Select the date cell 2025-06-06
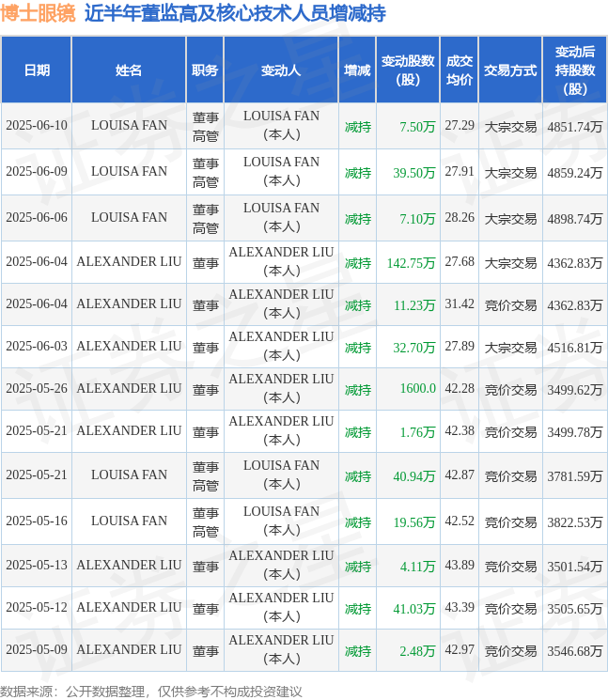The image size is (608, 700). click(x=37, y=217)
